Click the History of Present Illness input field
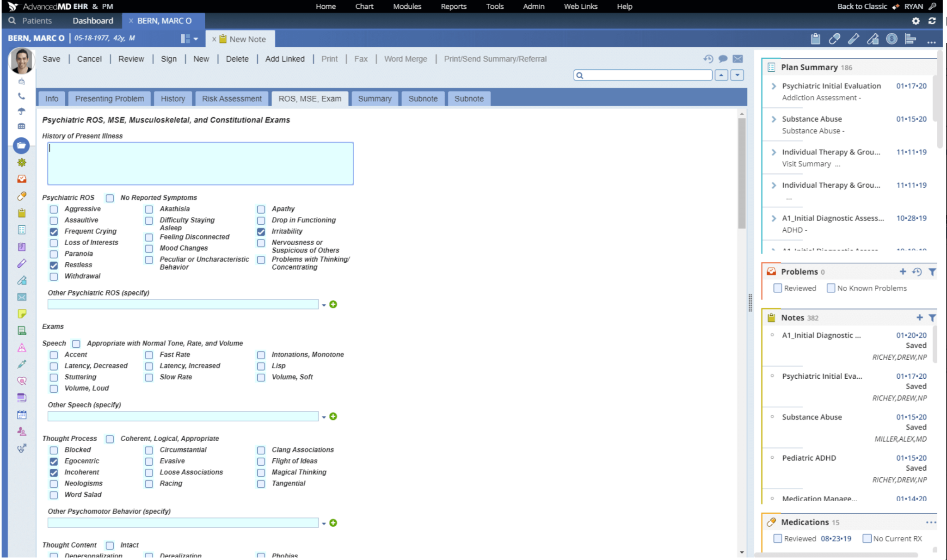947x560 pixels. point(200,163)
